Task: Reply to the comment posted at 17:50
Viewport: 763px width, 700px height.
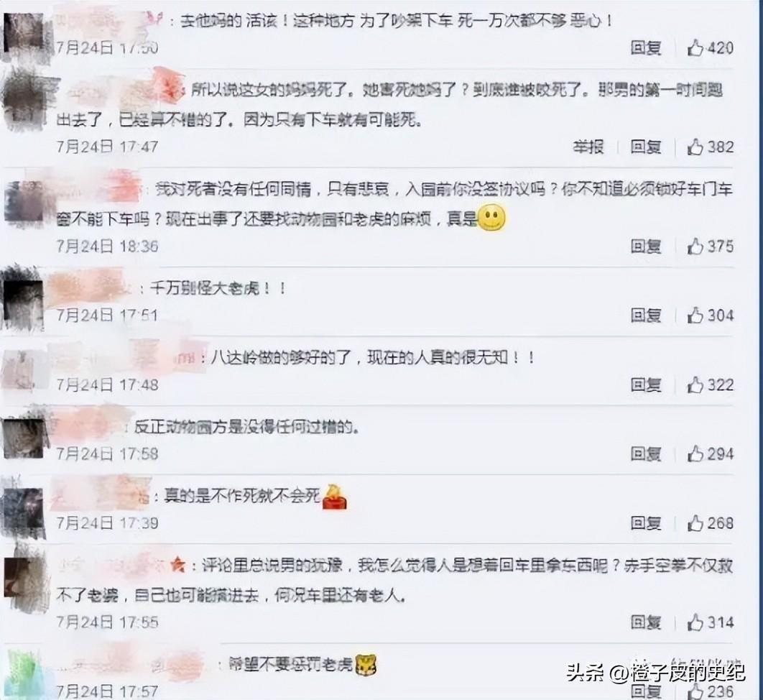Action: point(646,47)
